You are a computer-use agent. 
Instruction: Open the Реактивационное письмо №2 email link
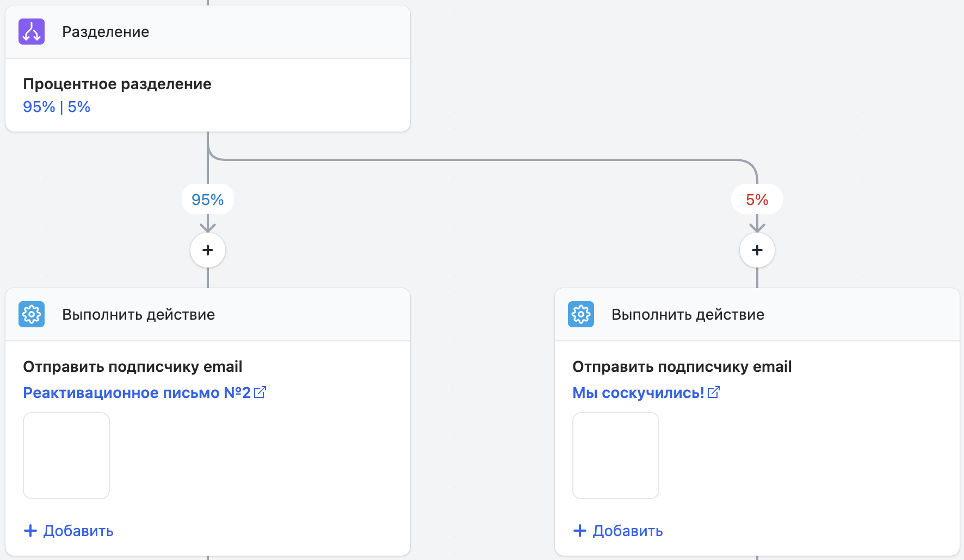pos(137,393)
